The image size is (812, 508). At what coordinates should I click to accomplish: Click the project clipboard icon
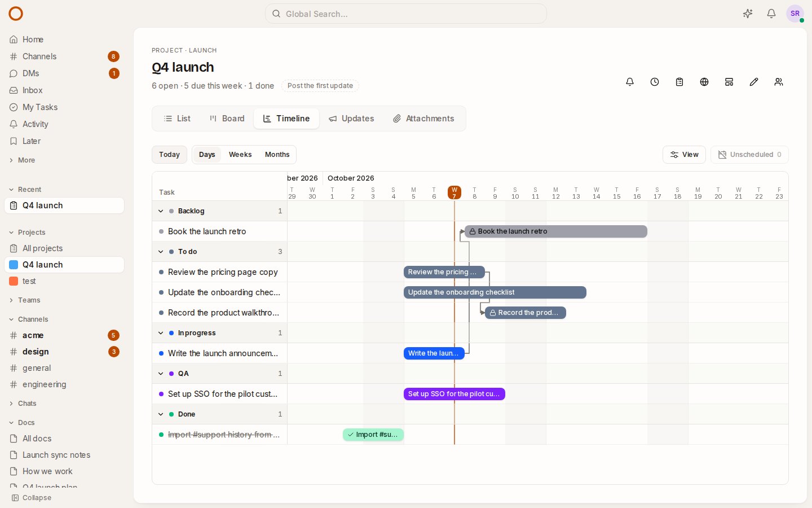pyautogui.click(x=679, y=82)
